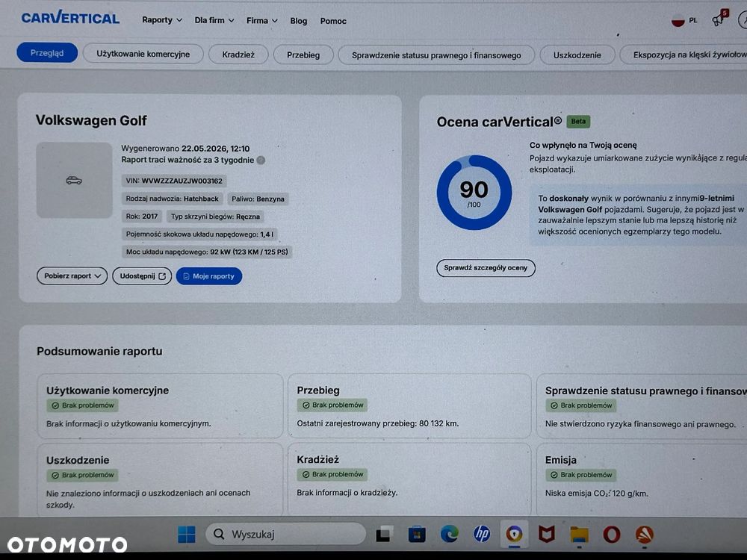747x560 pixels.
Task: Launch Microsoft Store from taskbar
Action: tap(417, 535)
